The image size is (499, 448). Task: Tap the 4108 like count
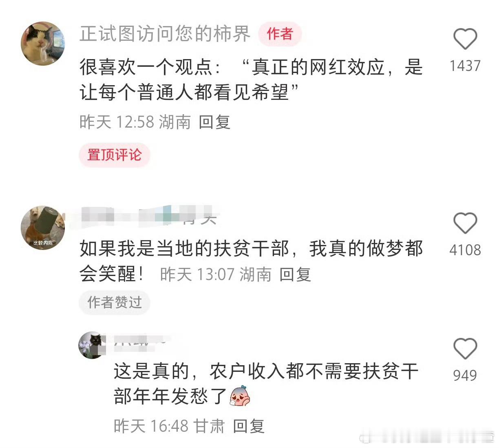tap(465, 250)
